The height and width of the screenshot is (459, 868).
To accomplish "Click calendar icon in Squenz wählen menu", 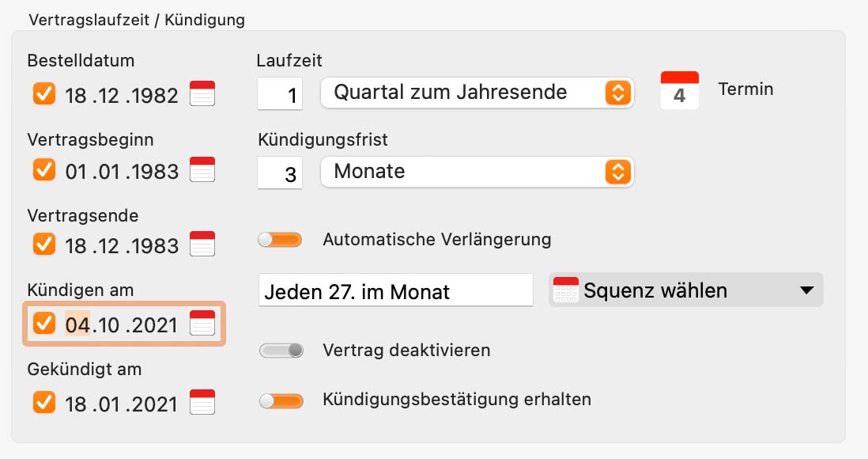I will 566,290.
